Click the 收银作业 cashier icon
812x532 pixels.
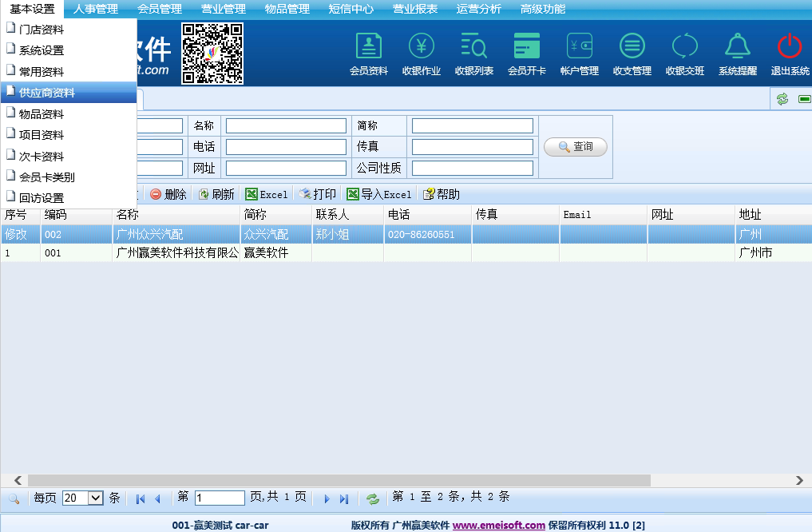pos(421,54)
